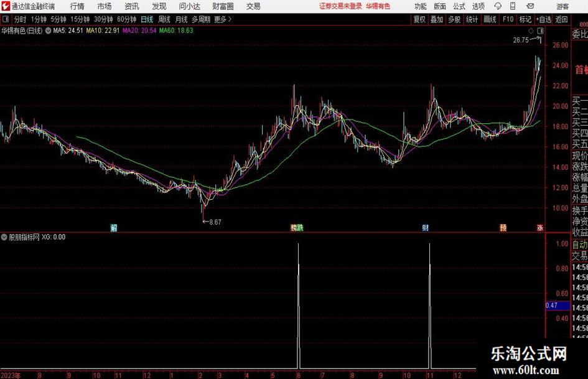
Task: Click the mobile phone icon
Action: coord(513,6)
